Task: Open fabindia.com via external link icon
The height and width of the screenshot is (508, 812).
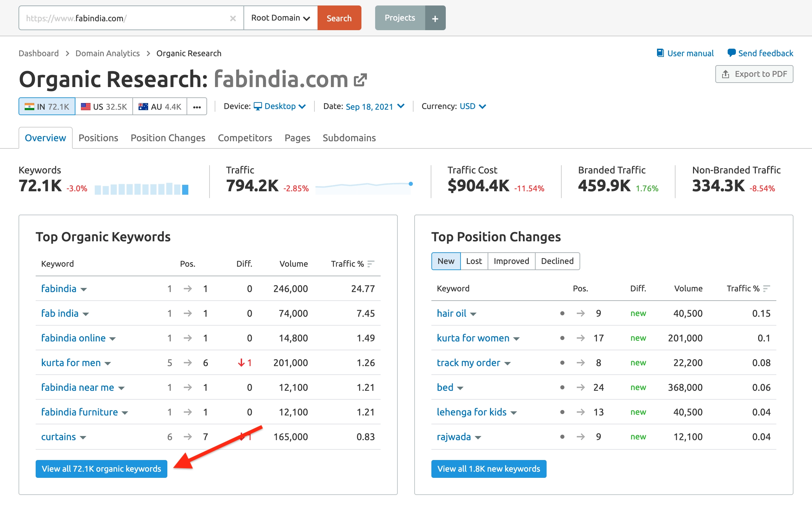Action: tap(360, 80)
